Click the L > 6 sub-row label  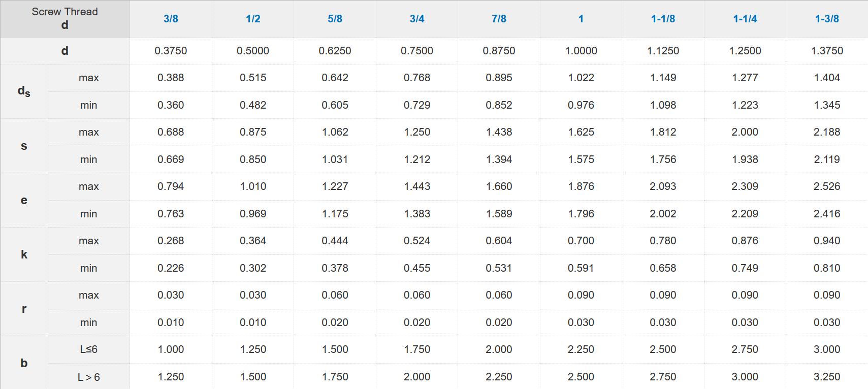[x=88, y=377]
